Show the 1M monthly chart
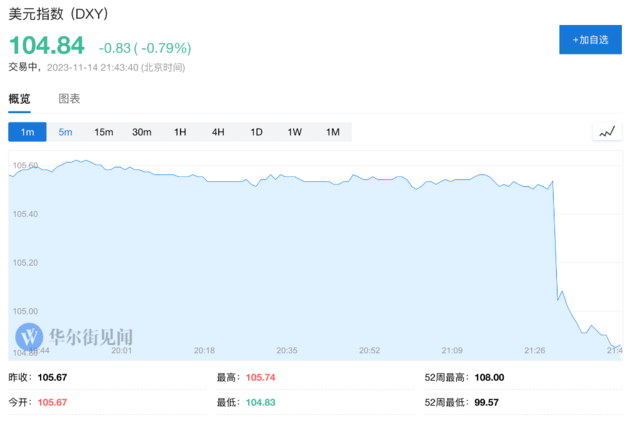Image resolution: width=640 pixels, height=425 pixels. (332, 132)
